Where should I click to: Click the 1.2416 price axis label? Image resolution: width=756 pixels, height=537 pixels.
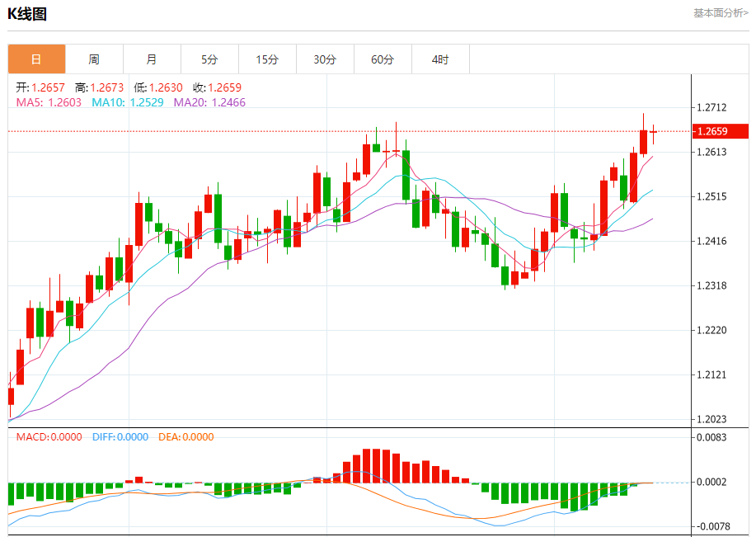712,241
